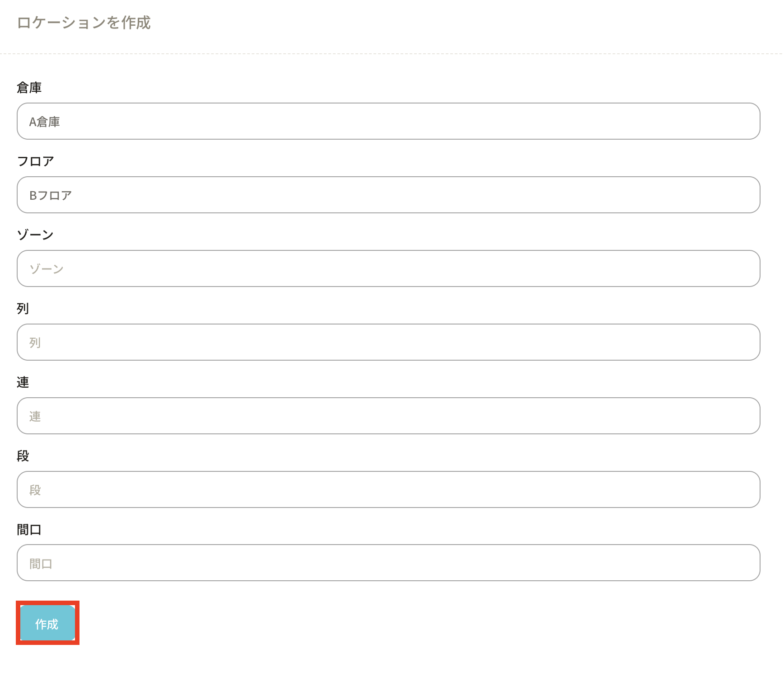
Task: Focus the empty 連 input field
Action: pos(388,416)
